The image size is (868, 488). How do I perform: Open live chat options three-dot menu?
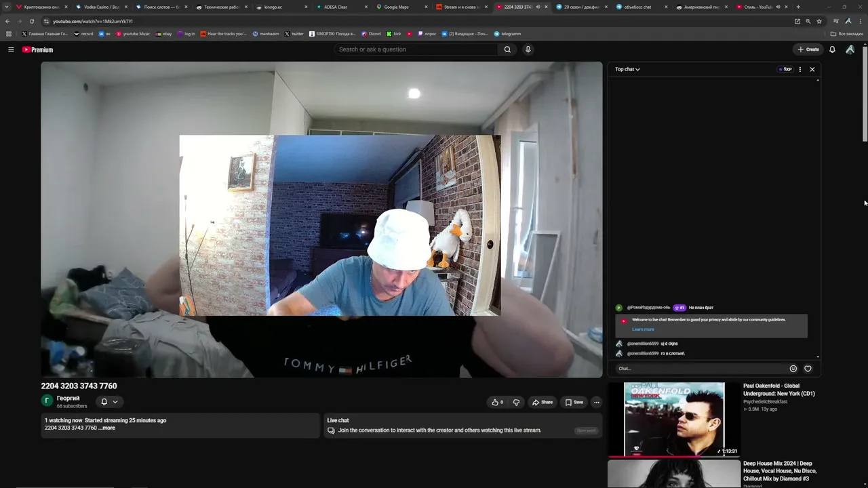tap(800, 69)
